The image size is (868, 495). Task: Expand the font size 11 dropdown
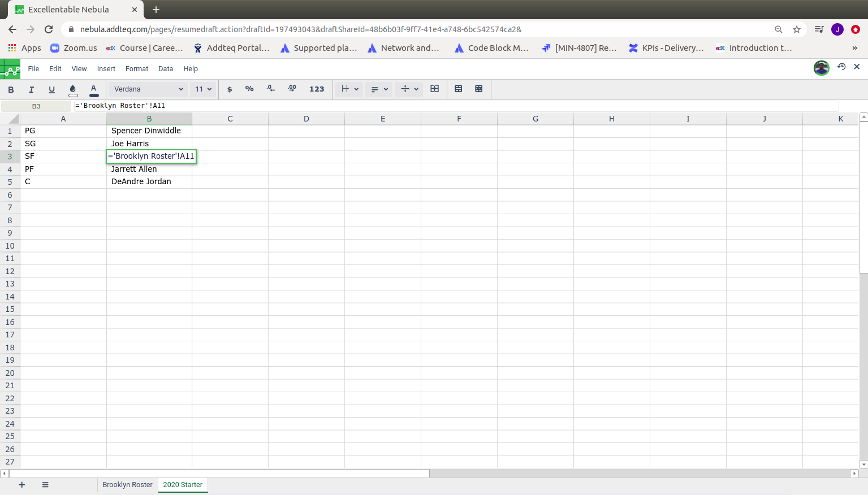click(204, 89)
